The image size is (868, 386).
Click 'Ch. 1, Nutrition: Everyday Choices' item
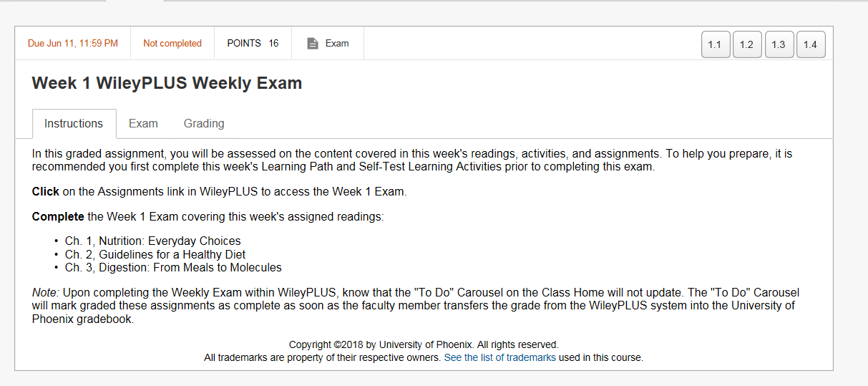[x=152, y=241]
